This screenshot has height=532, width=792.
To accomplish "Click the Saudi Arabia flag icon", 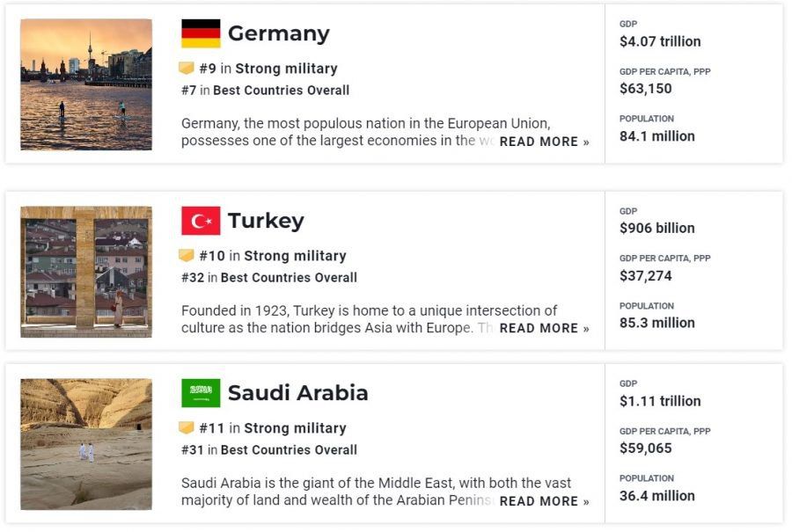I will click(x=201, y=393).
